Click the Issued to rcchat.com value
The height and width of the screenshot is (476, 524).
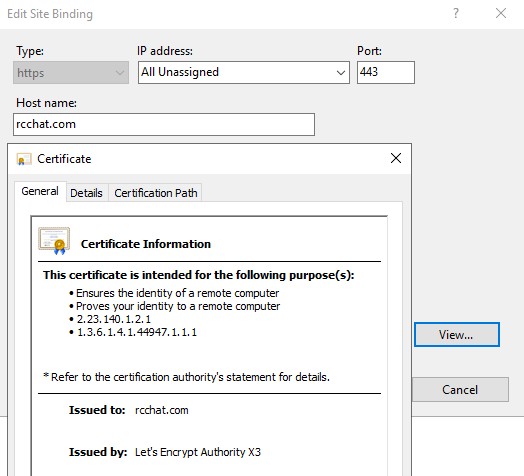(x=162, y=410)
